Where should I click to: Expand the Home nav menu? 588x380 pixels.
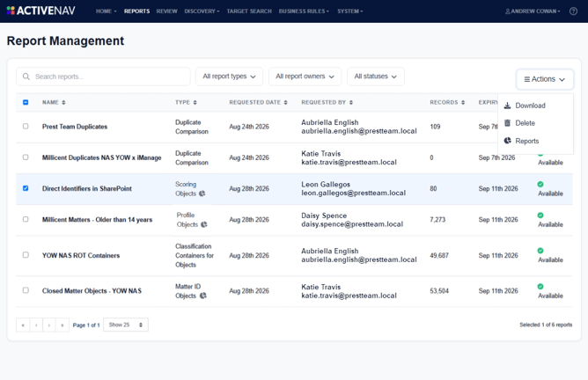coord(107,11)
